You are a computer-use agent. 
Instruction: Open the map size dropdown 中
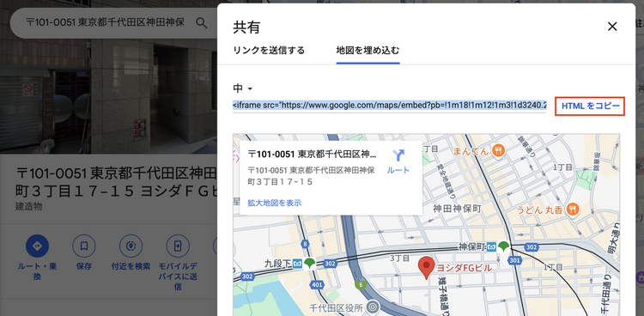[243, 88]
